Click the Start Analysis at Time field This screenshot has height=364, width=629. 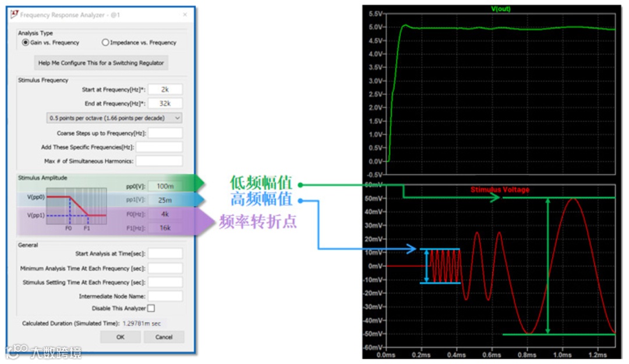(165, 254)
